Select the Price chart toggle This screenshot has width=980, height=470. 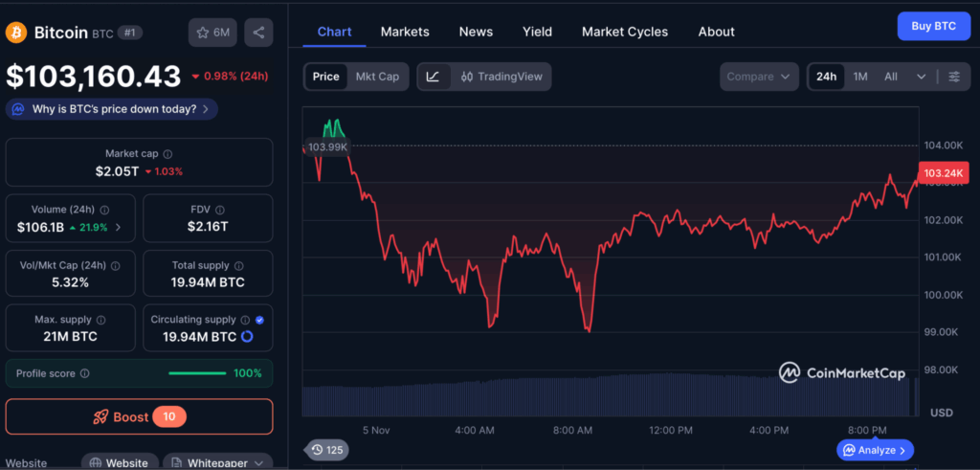(325, 77)
